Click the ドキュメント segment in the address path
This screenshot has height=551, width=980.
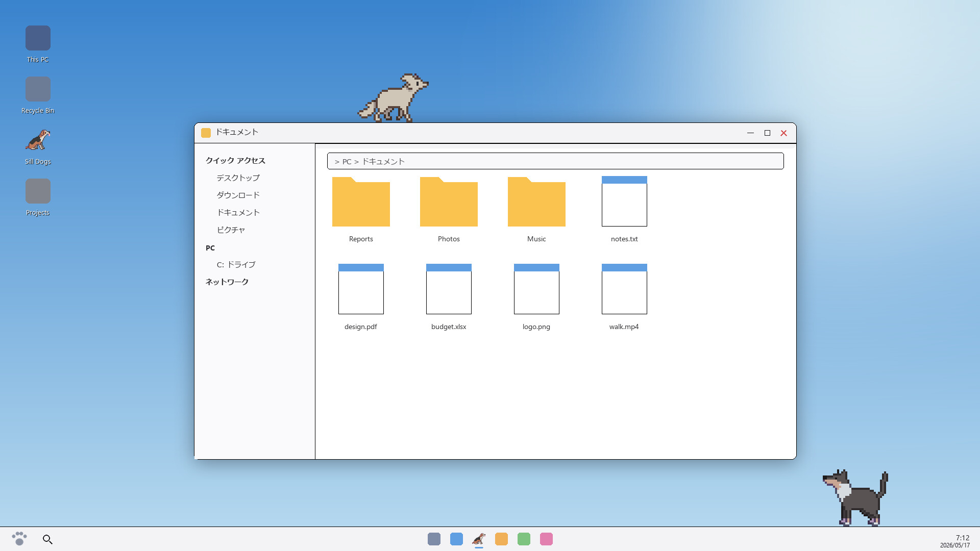point(383,162)
